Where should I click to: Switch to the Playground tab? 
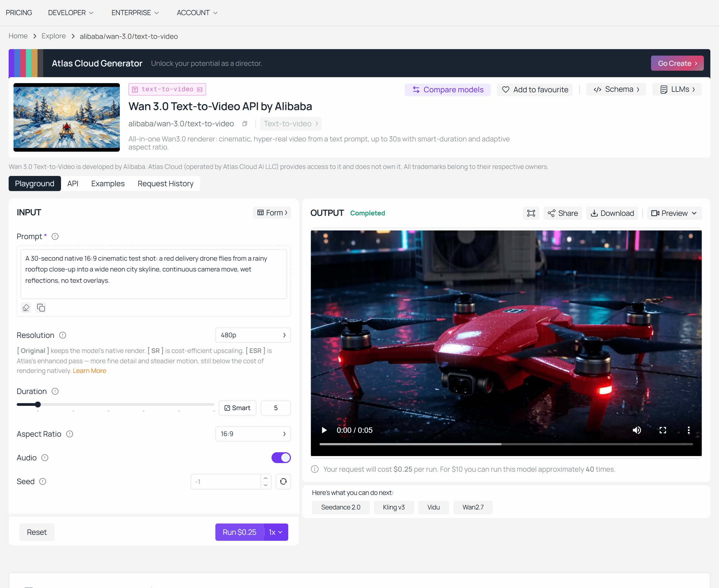coord(35,183)
